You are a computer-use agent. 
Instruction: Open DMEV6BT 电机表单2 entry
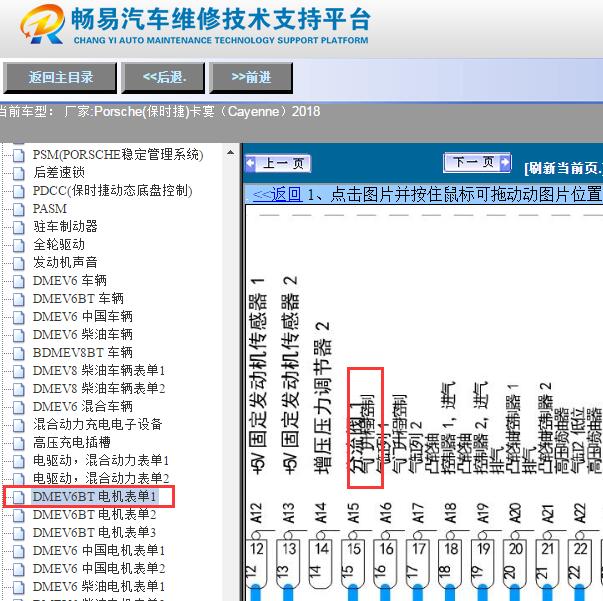94,514
